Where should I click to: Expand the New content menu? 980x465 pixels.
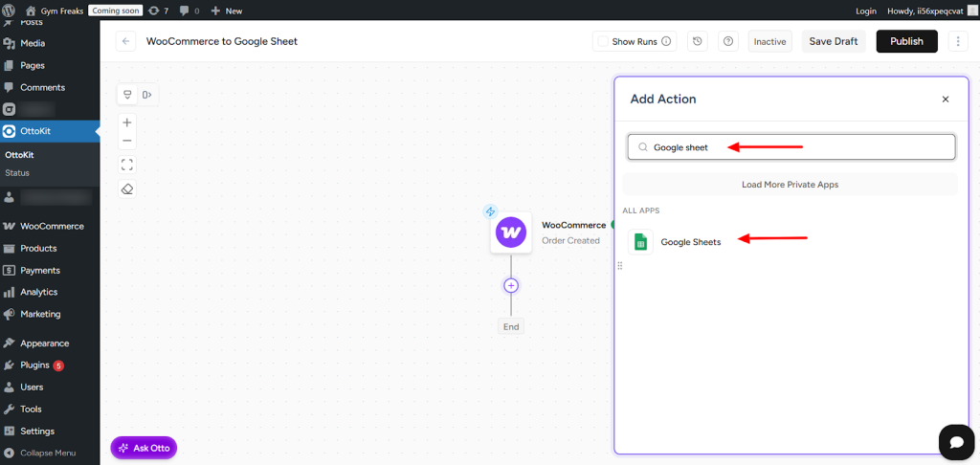click(x=227, y=11)
